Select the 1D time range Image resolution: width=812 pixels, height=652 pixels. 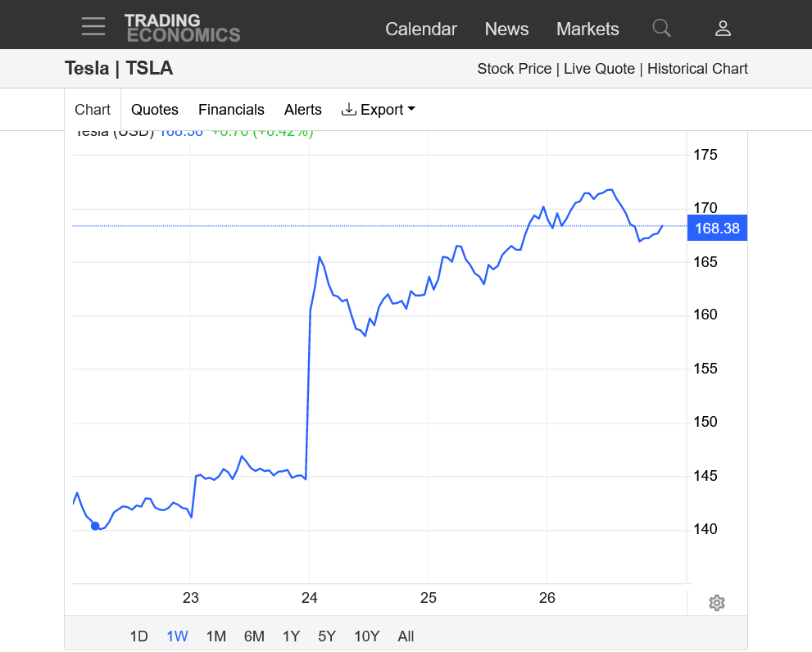pyautogui.click(x=139, y=636)
